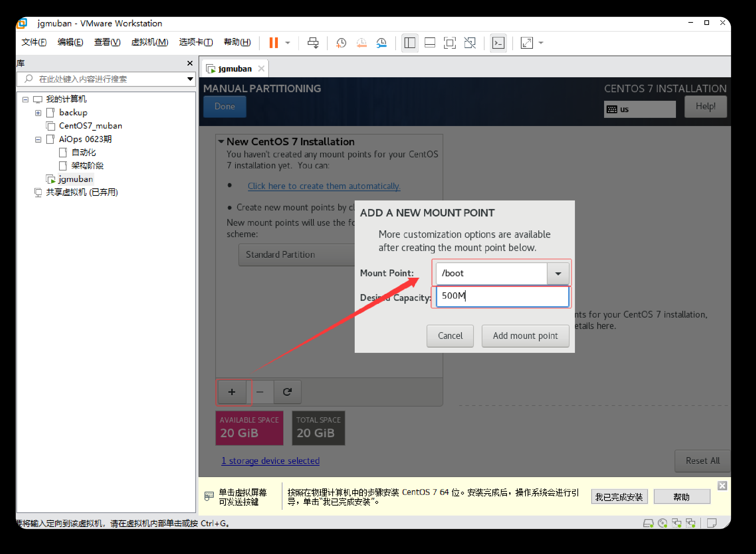Click the unity mode toolbar icon
Image resolution: width=756 pixels, height=554 pixels.
click(470, 43)
